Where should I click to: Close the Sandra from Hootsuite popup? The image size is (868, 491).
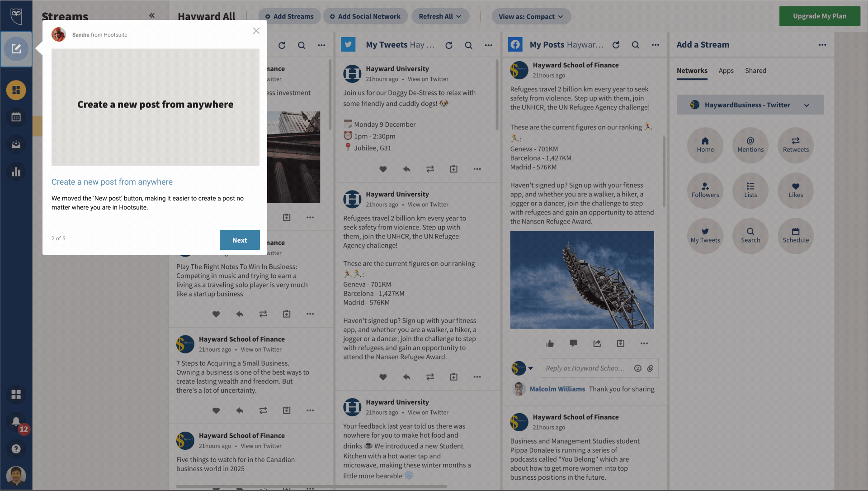(x=256, y=31)
